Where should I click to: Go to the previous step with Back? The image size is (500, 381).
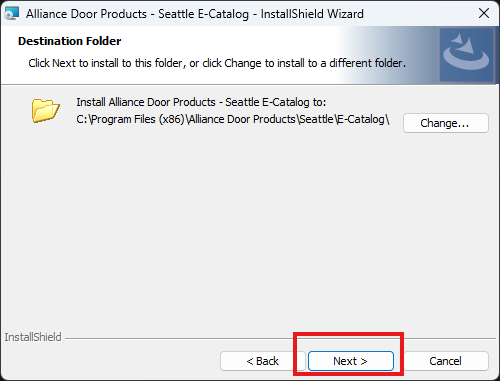263,361
